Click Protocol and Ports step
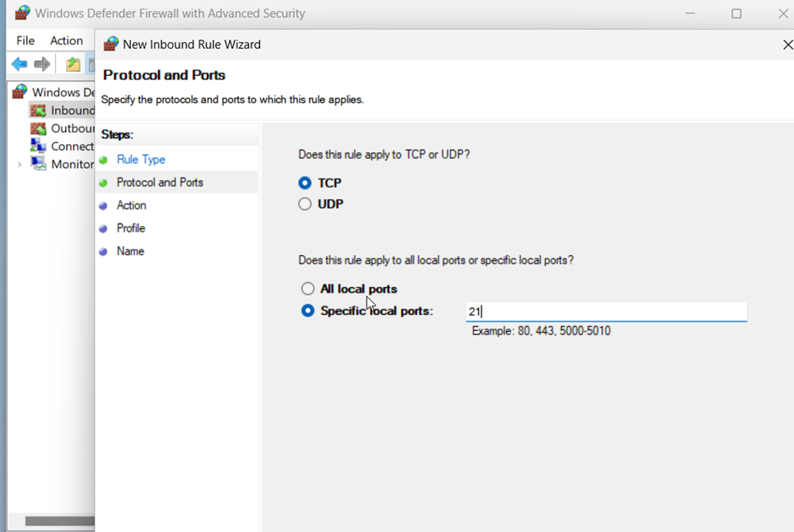794x532 pixels. tap(160, 182)
